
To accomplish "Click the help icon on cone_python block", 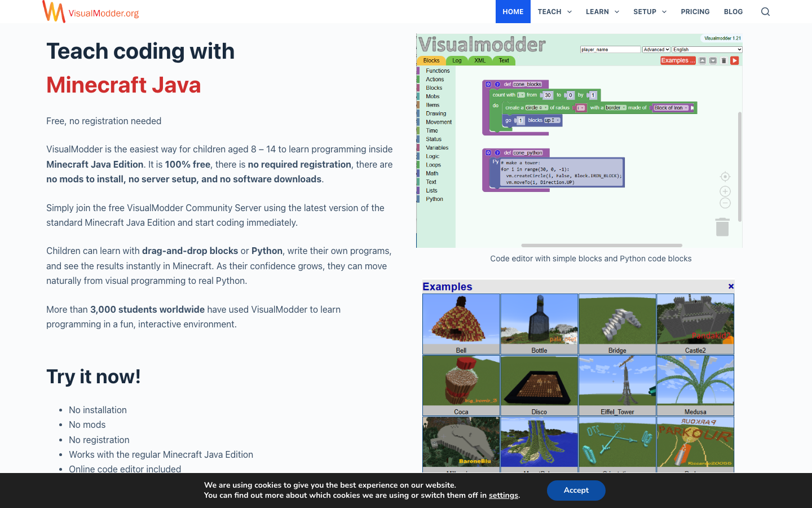I will 497,152.
